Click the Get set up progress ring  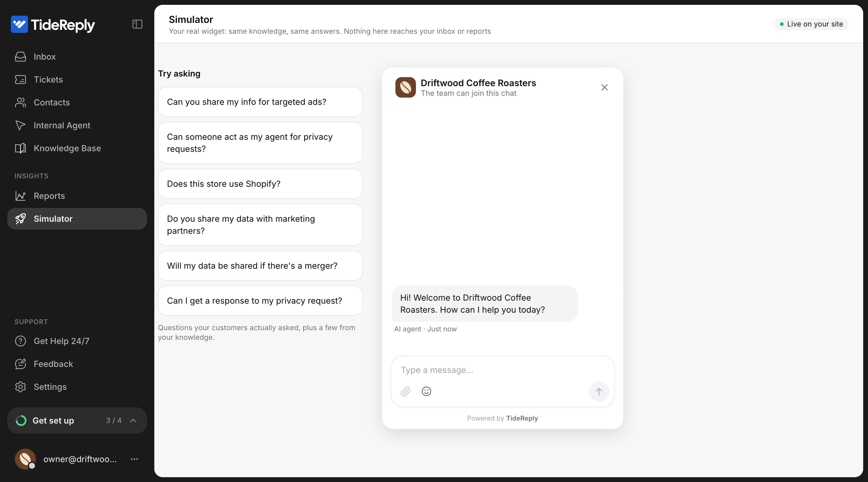[x=21, y=420]
